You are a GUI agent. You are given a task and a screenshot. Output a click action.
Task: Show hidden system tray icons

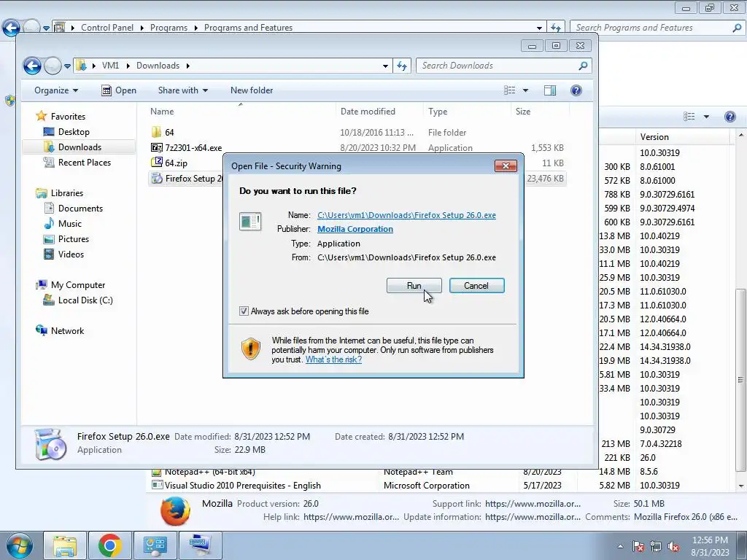pos(620,546)
